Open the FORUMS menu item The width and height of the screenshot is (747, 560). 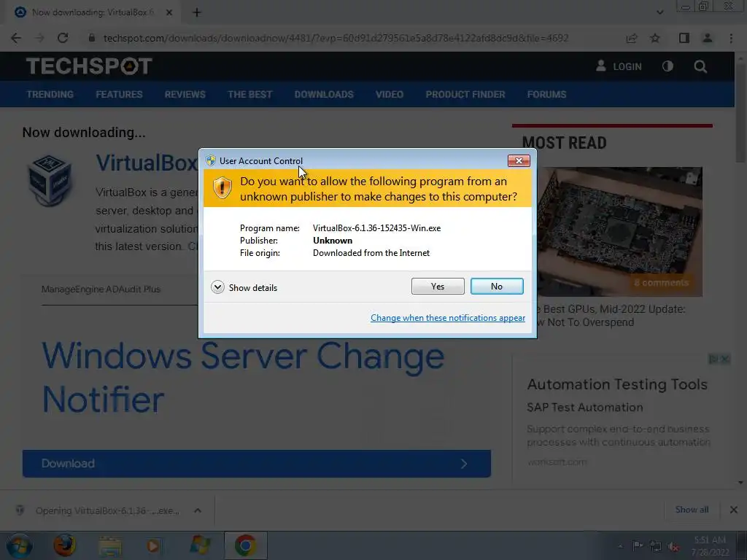(546, 94)
